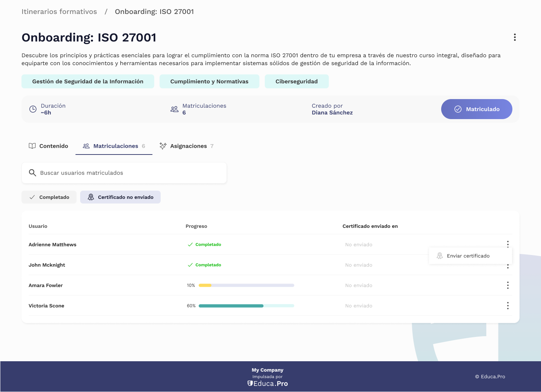Click the check icon for John Mcknight's Completado status
Screen dimensions: 541x392
[190, 265]
